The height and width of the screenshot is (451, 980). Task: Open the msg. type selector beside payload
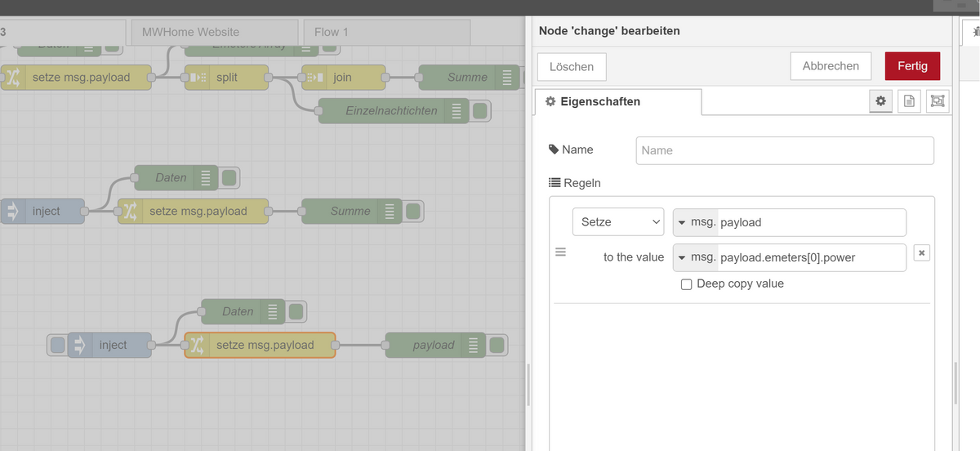pos(695,222)
